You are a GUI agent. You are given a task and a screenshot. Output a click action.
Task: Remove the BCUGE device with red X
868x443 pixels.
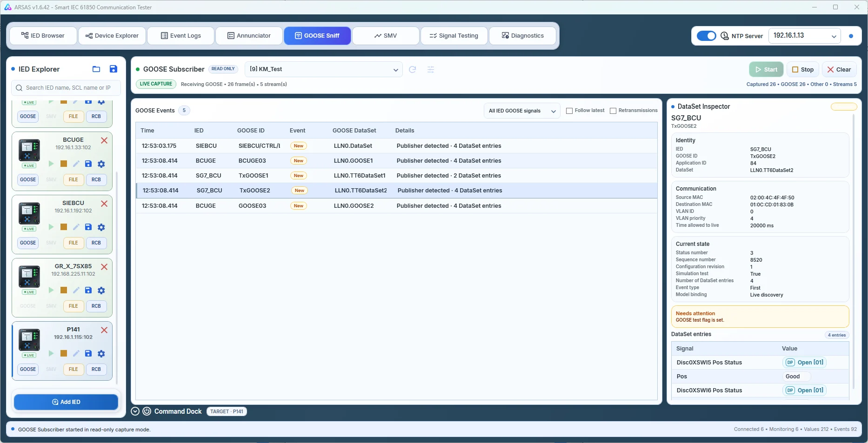[104, 140]
